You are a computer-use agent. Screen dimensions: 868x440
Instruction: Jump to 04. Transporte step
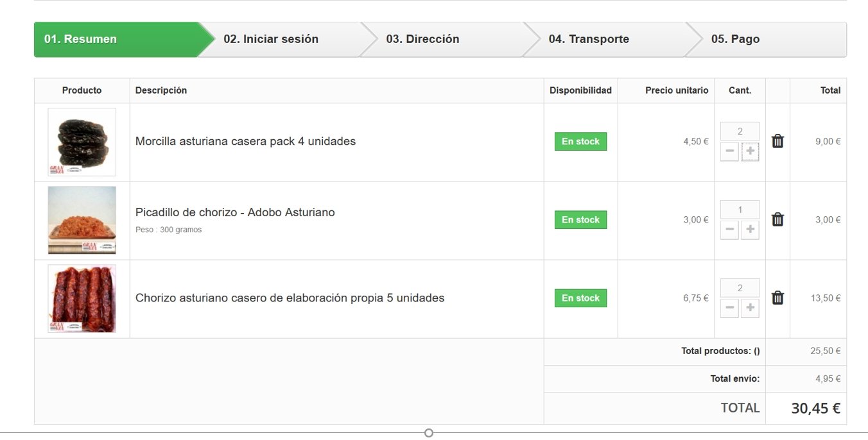click(589, 39)
